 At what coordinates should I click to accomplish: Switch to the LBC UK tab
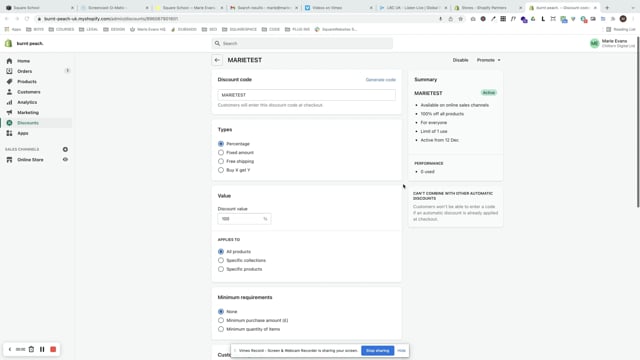click(x=412, y=8)
